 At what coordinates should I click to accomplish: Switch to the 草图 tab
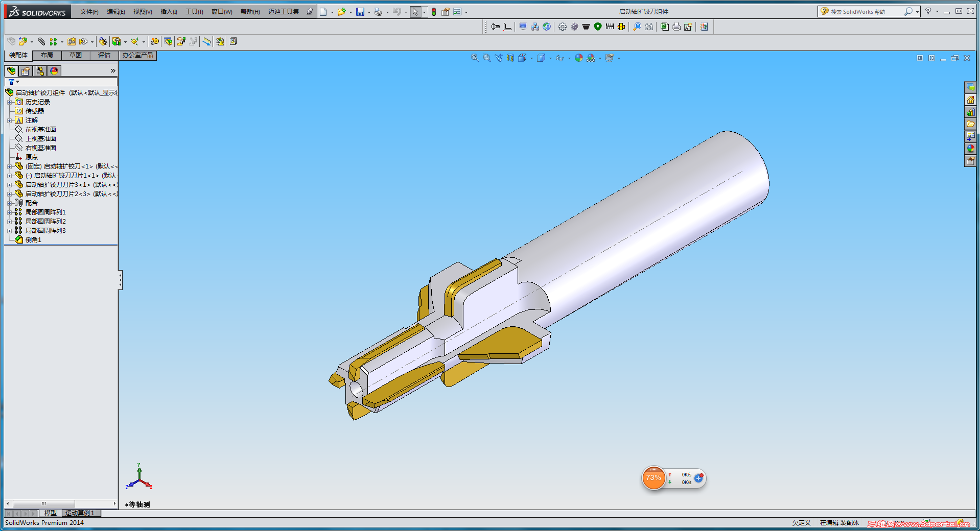(76, 55)
